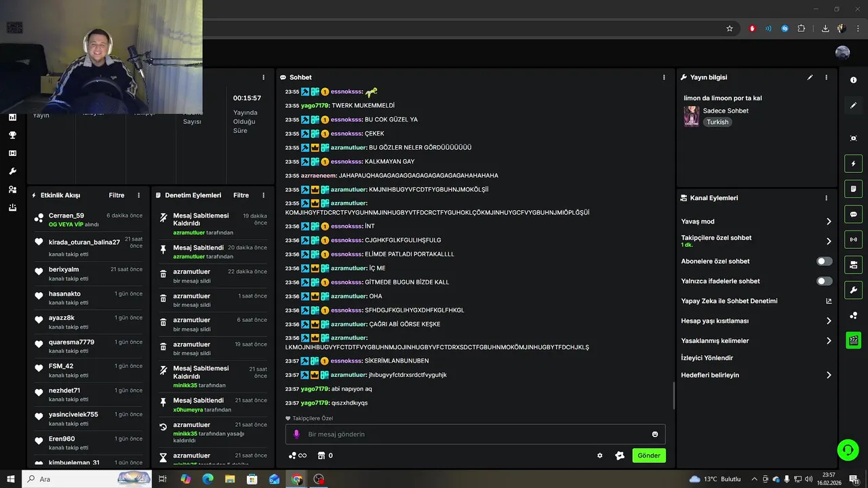Click the shop icon showing 0

pyautogui.click(x=325, y=455)
